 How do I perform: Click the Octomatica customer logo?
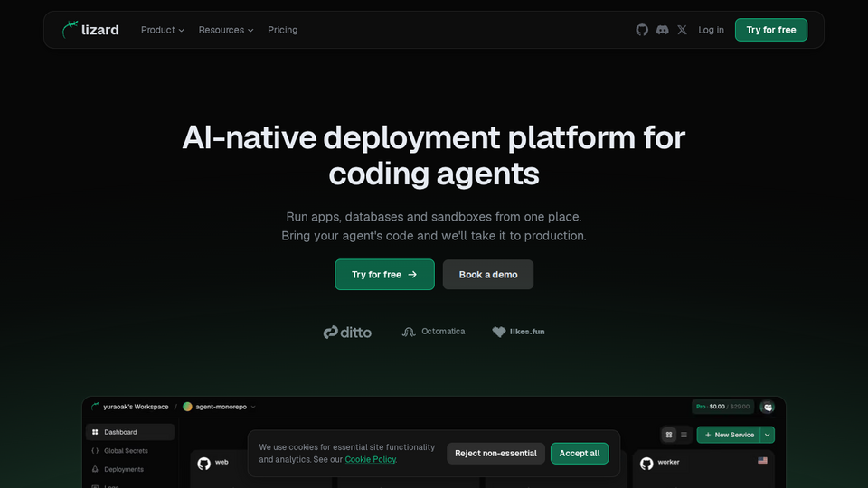coord(433,332)
